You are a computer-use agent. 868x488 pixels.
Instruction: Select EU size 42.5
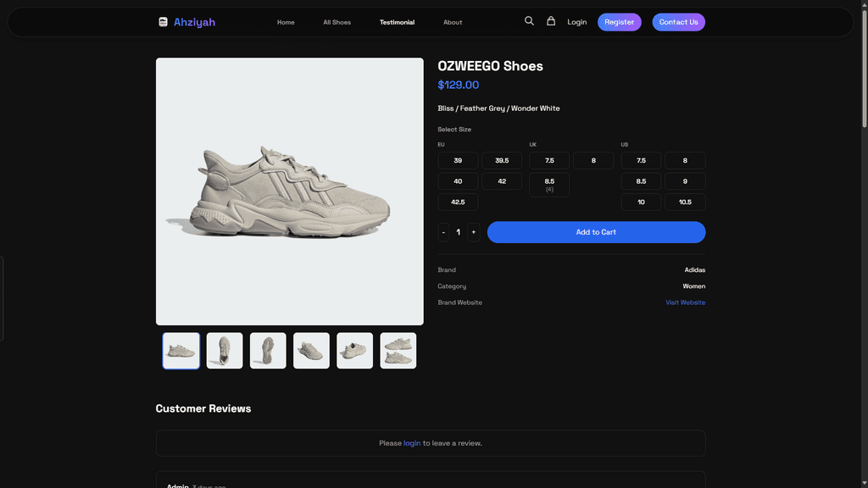click(458, 202)
